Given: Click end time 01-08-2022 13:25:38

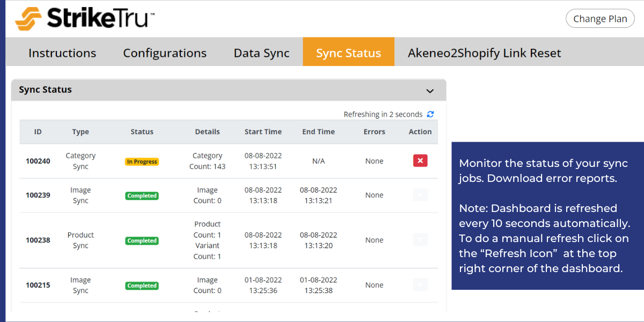Looking at the screenshot, I should [x=318, y=286].
